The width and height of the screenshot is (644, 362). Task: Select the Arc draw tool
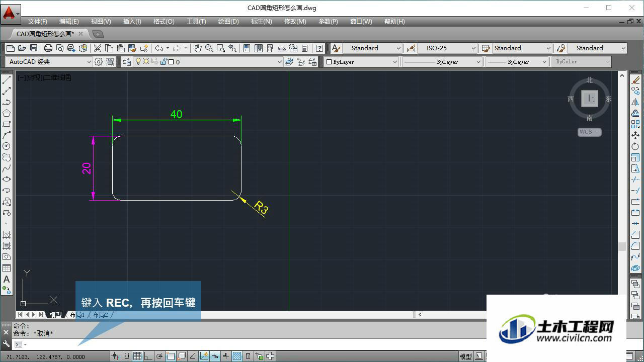pyautogui.click(x=7, y=135)
